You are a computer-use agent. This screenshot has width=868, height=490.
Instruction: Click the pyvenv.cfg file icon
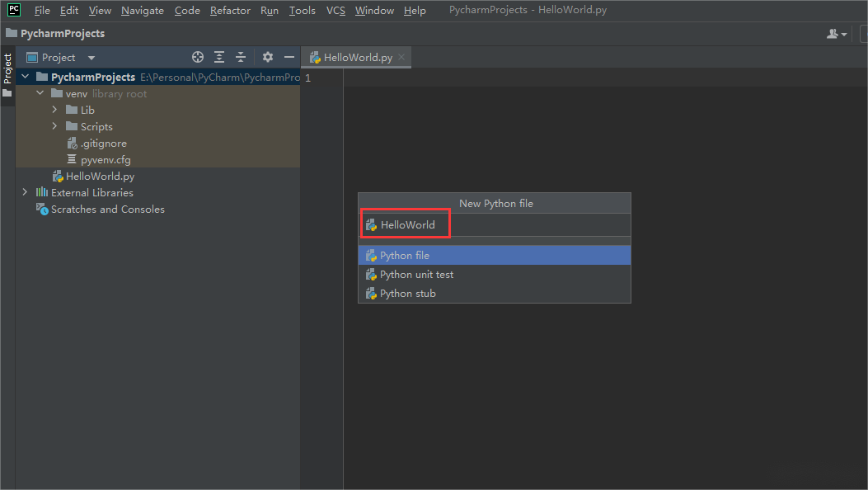72,159
